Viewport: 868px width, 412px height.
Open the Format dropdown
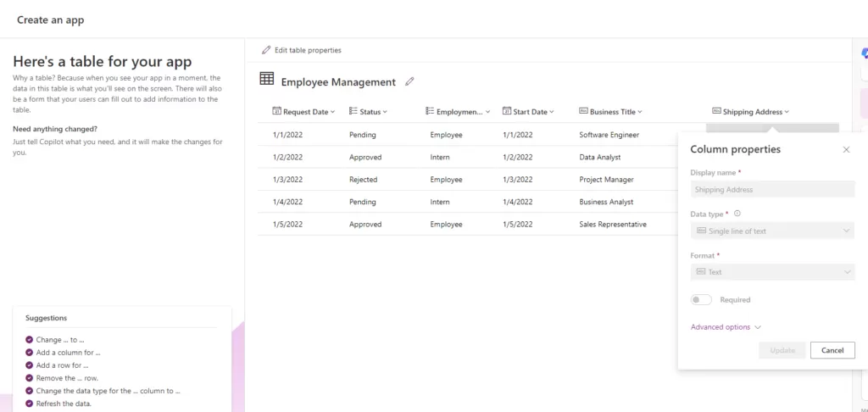coord(772,272)
